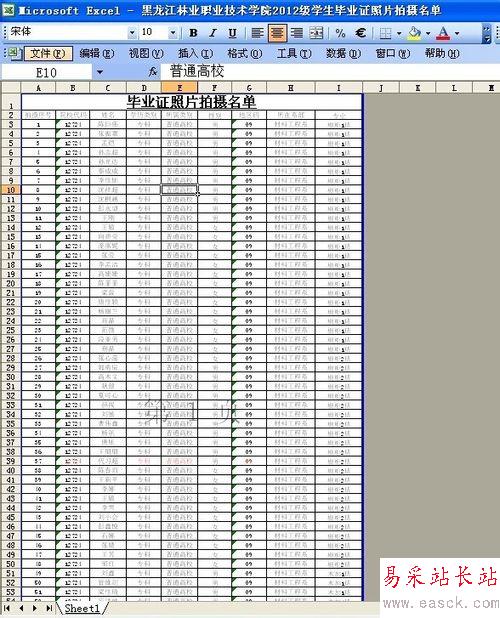
Task: Open Font Color dropdown arrow
Action: [457, 33]
